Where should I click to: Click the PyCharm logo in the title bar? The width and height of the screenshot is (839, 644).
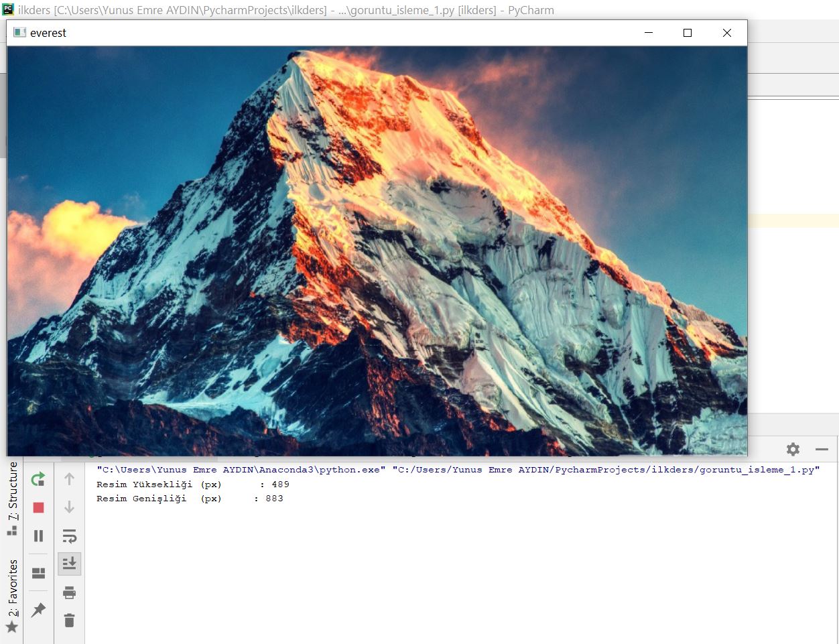click(8, 9)
